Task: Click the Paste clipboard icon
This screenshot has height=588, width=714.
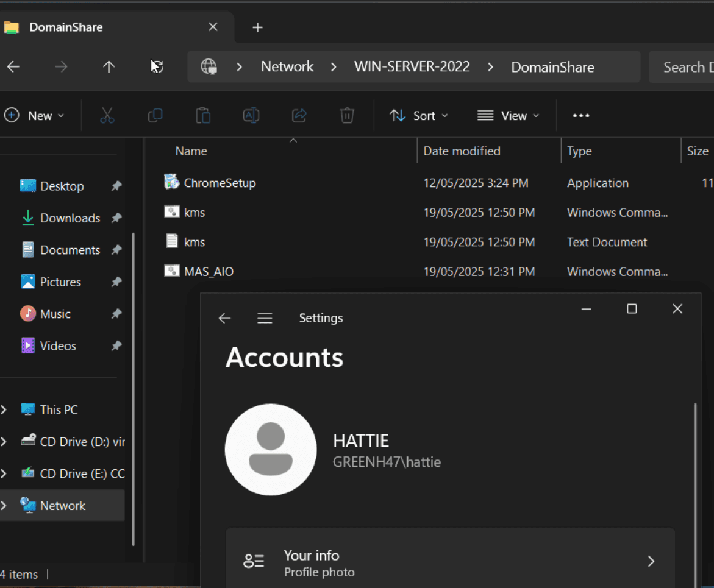Action: pyautogui.click(x=203, y=116)
